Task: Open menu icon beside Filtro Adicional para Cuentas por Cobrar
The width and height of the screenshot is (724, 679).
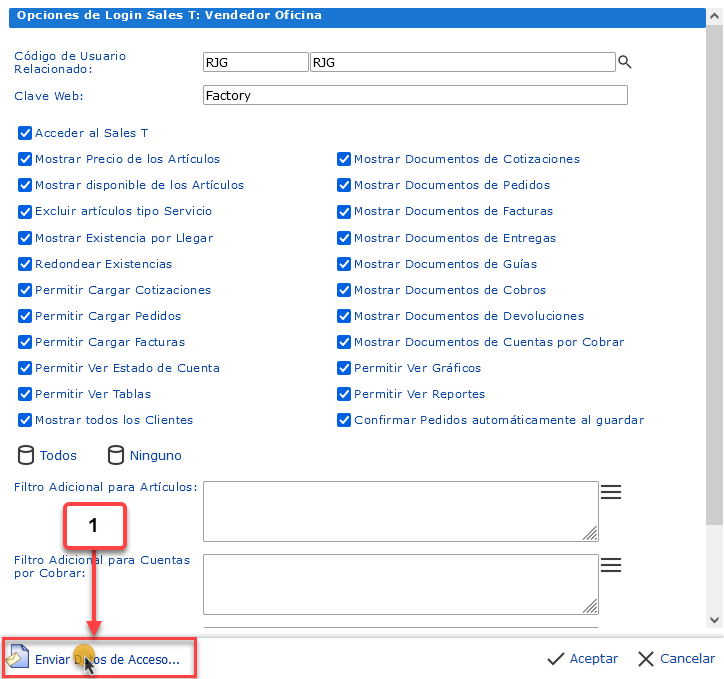Action: (610, 565)
